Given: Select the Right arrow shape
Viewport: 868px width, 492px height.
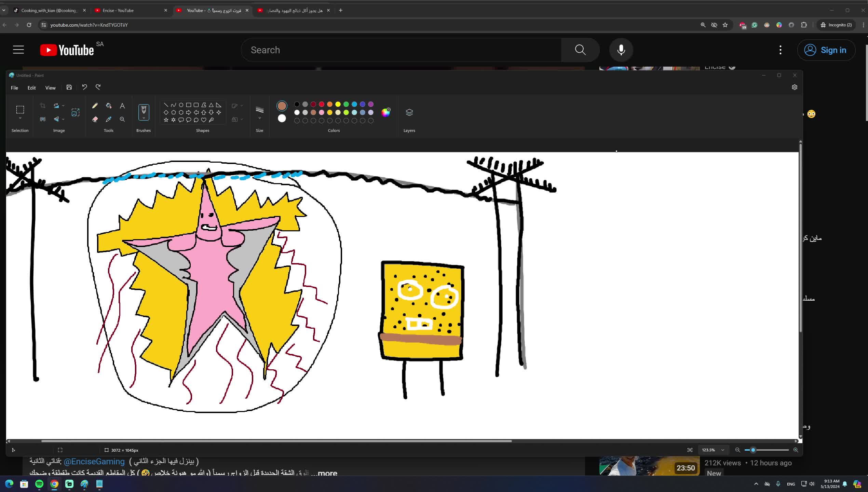Looking at the screenshot, I should tap(189, 112).
